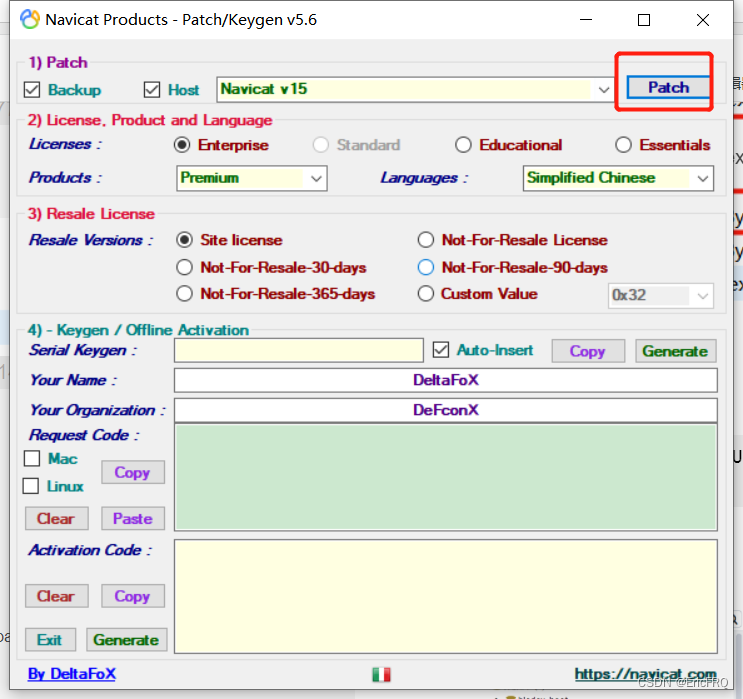
Task: Toggle the Host checkbox
Action: (x=152, y=90)
